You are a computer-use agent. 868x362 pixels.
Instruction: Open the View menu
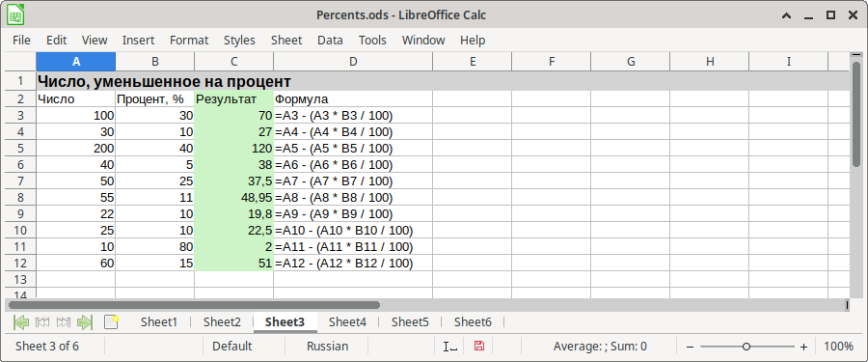tap(95, 41)
